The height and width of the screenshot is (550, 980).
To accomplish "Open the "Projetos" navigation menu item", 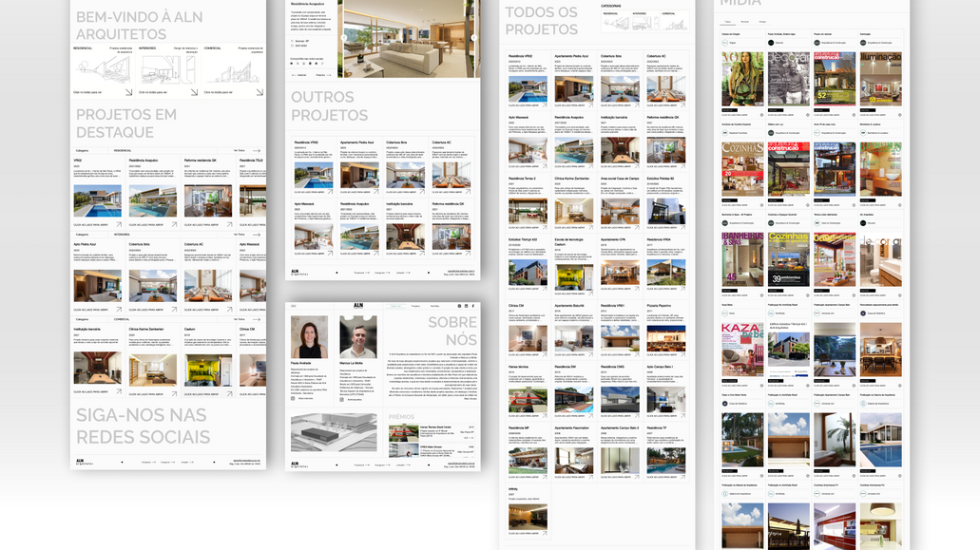I will click(415, 306).
